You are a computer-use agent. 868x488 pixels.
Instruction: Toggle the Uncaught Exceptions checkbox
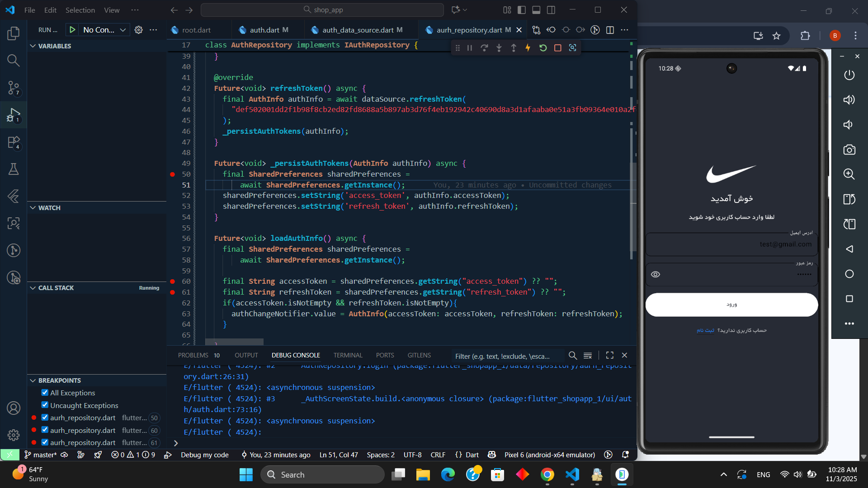(x=45, y=405)
